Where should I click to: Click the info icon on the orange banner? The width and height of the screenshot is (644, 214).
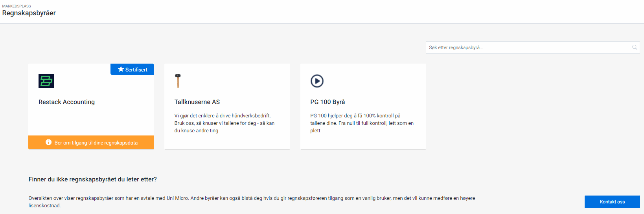49,143
